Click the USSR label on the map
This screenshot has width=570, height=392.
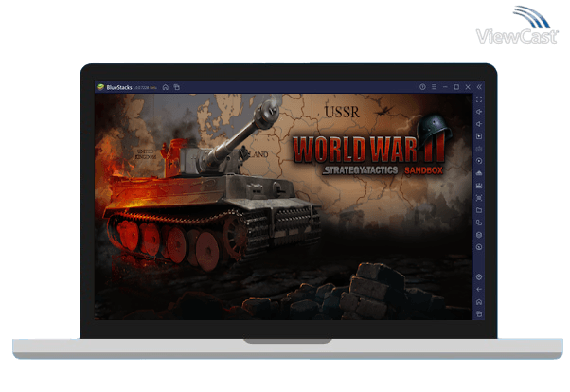click(x=342, y=112)
